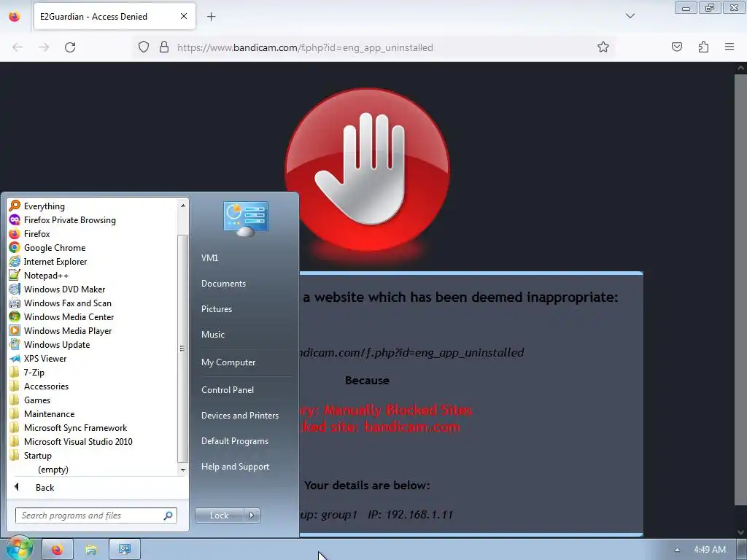Click the Search programs and files box

click(96, 516)
